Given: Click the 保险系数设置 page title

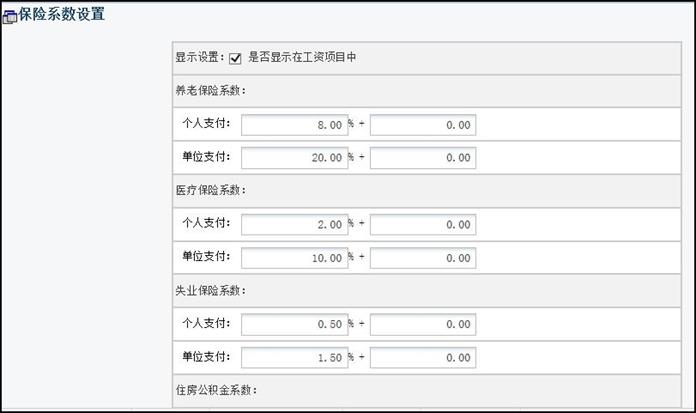Looking at the screenshot, I should (x=62, y=14).
